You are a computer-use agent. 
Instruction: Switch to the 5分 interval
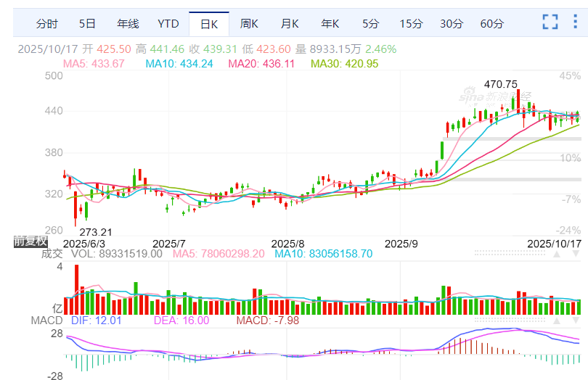pyautogui.click(x=370, y=24)
